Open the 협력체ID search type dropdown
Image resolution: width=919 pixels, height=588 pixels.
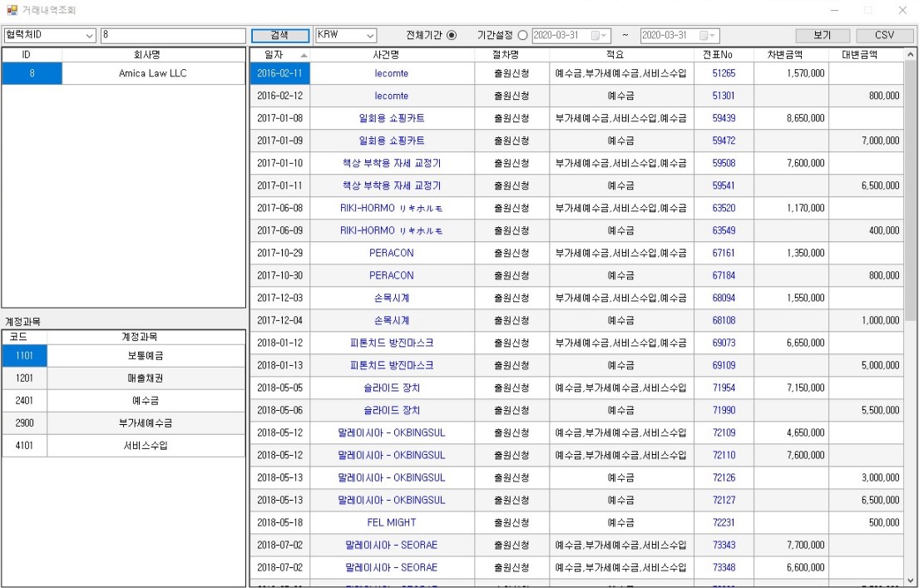point(89,36)
